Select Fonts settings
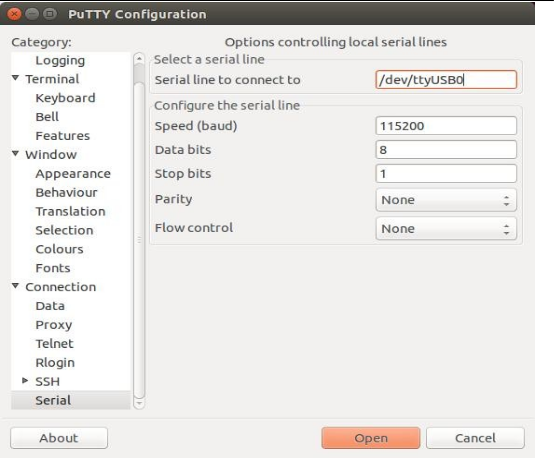This screenshot has width=554, height=458. 53,268
